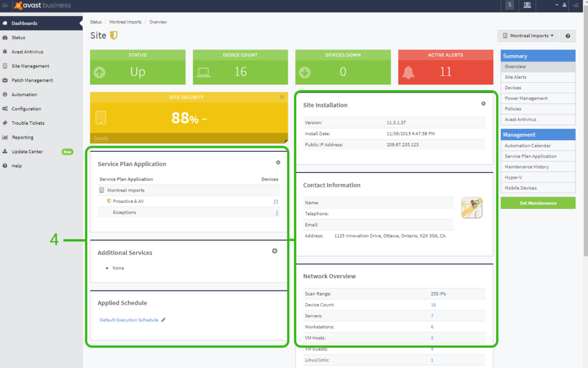Click the building icon in the Site Security card
This screenshot has height=368, width=588.
coord(101,117)
